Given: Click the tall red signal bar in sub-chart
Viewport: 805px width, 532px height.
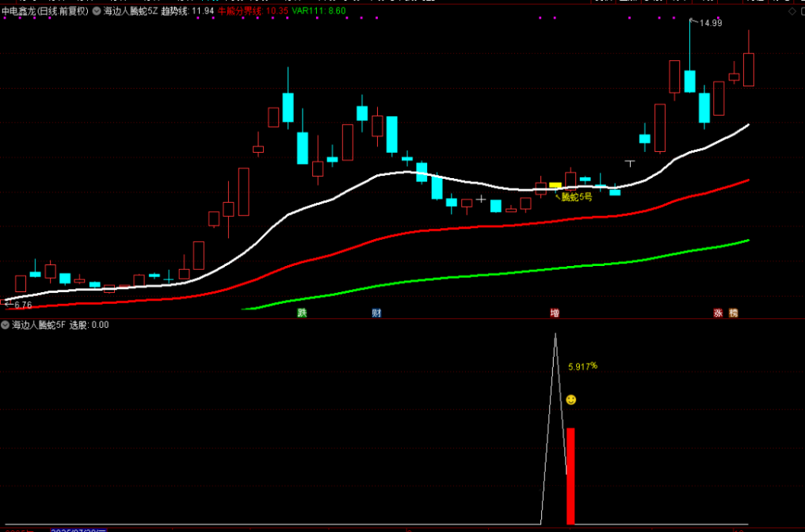Looking at the screenshot, I should coord(570,475).
